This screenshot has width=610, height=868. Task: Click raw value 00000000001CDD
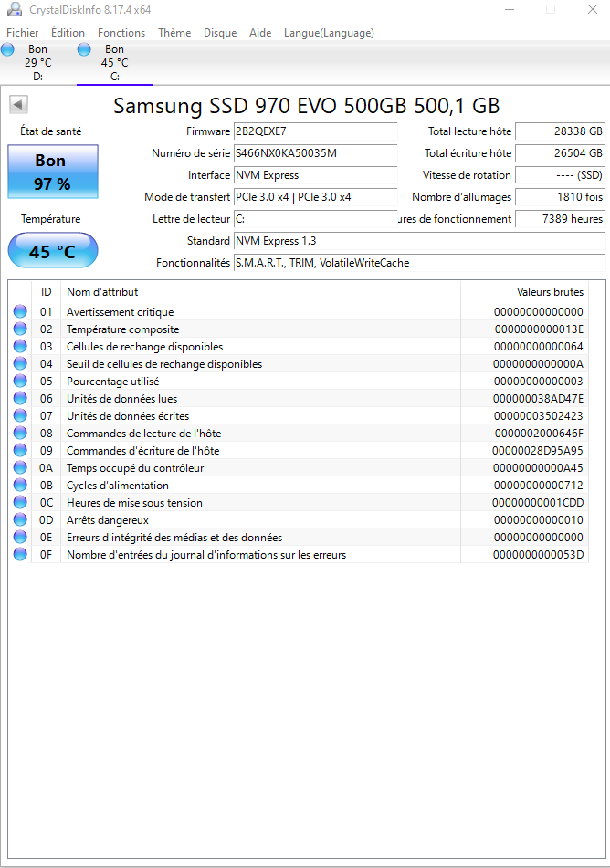[x=538, y=503]
